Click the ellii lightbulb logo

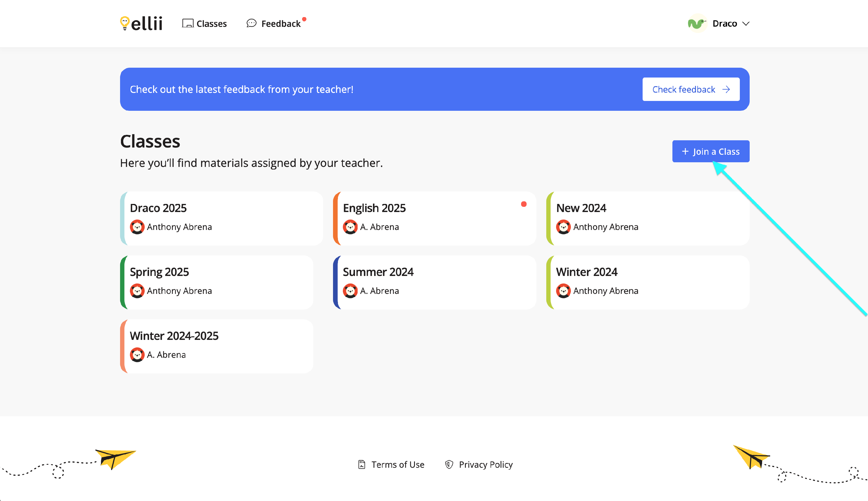click(124, 23)
